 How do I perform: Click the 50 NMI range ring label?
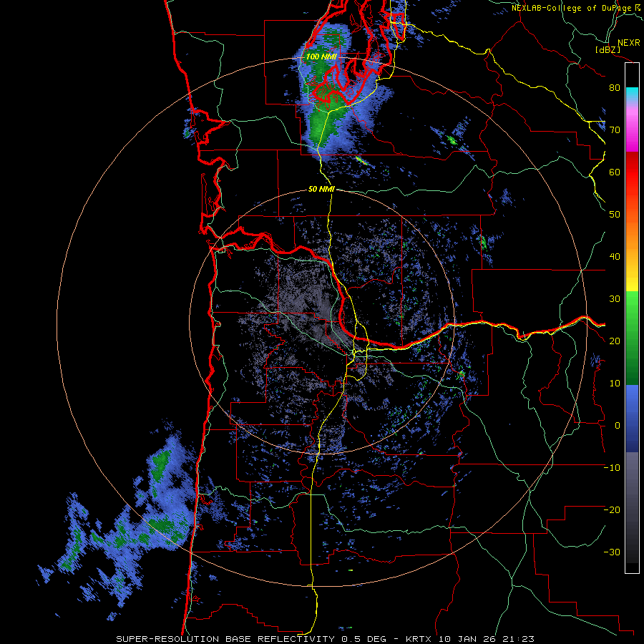[321, 190]
